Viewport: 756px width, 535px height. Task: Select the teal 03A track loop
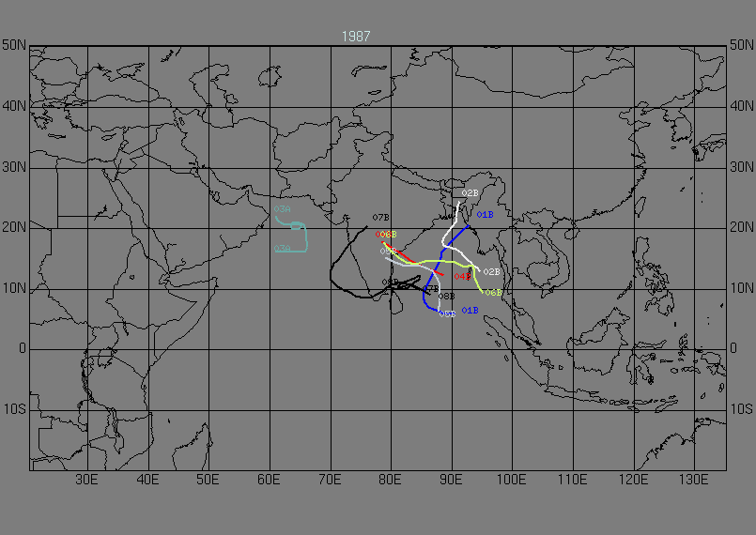click(x=296, y=226)
